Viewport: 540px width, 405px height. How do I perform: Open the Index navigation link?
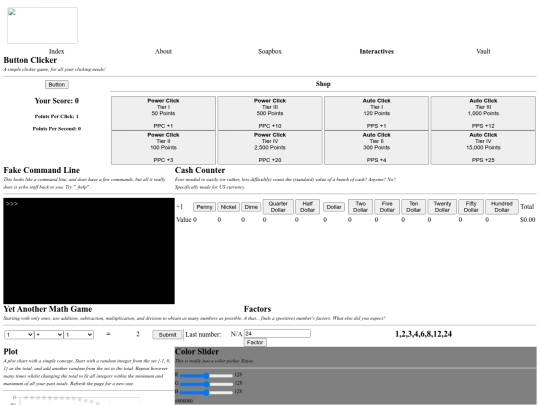[x=56, y=51]
